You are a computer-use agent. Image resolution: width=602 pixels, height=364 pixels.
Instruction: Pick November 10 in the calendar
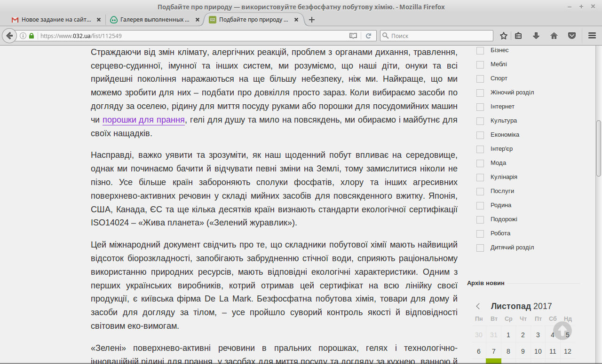(x=538, y=351)
